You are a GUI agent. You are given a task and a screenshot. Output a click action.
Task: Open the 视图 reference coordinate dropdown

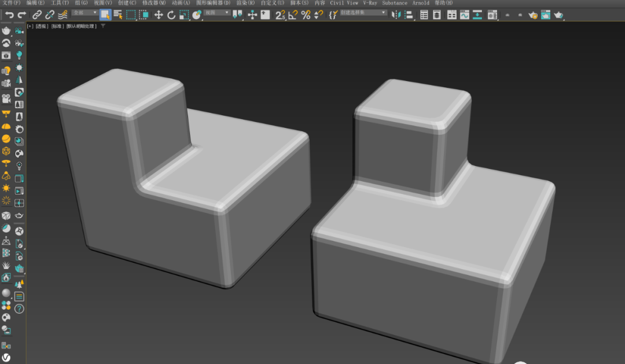coord(217,13)
